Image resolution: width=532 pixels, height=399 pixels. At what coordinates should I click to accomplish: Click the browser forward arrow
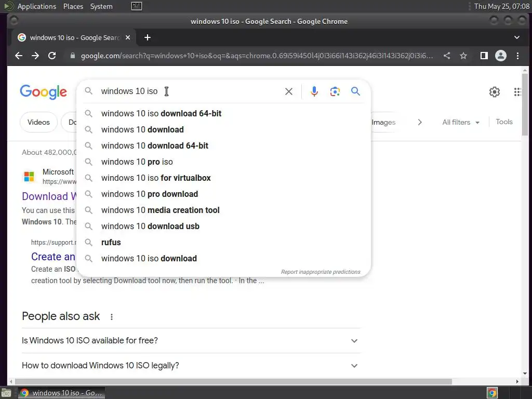pos(35,56)
